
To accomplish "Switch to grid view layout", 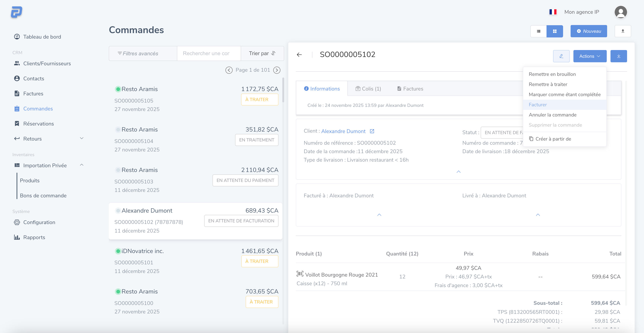I will (554, 31).
